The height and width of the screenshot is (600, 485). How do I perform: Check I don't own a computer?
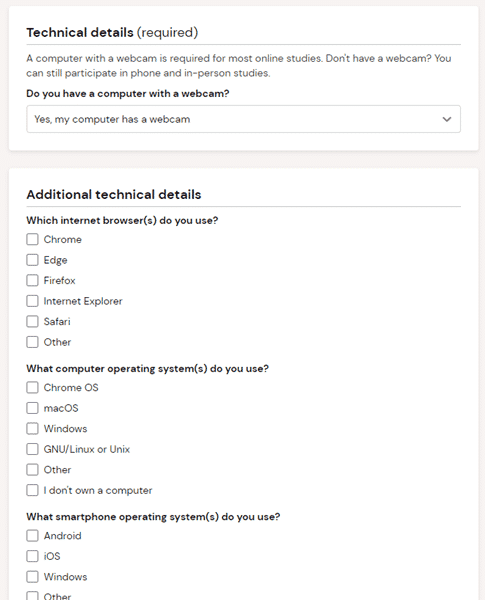33,490
